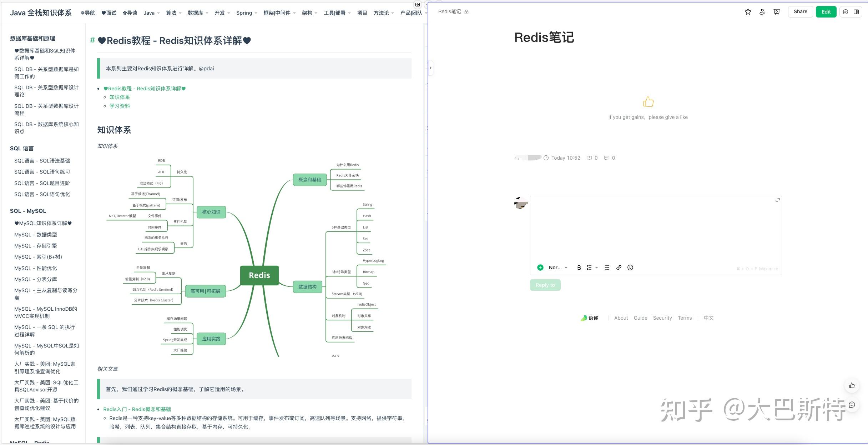868x445 pixels.
Task: Open the emoji picker in comment editor
Action: click(630, 267)
